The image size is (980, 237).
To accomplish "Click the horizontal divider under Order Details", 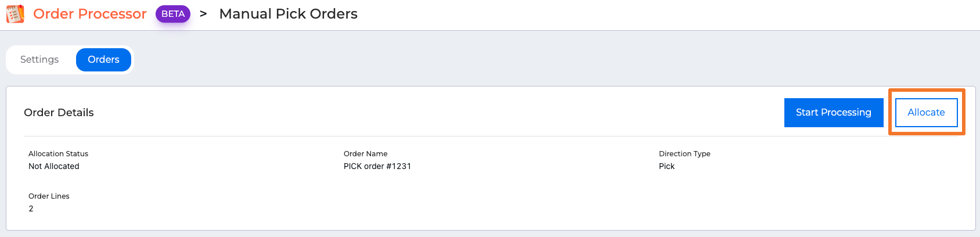I will point(406,137).
